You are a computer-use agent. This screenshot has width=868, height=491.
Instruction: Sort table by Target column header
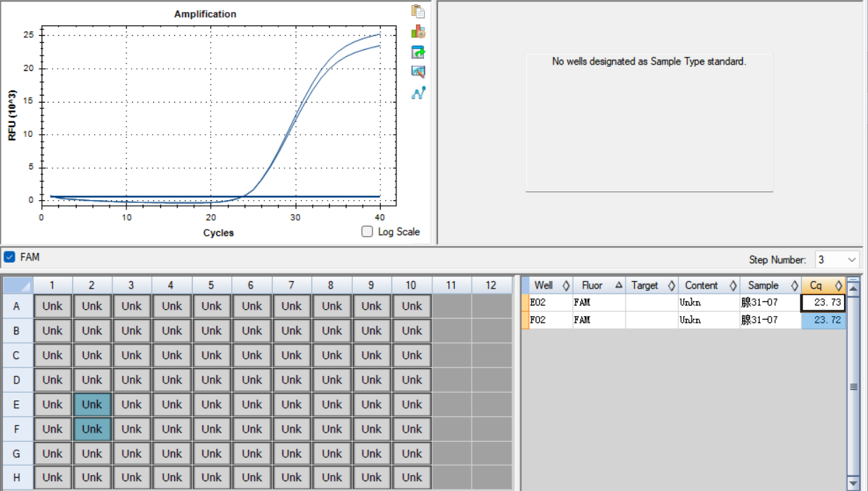[652, 285]
